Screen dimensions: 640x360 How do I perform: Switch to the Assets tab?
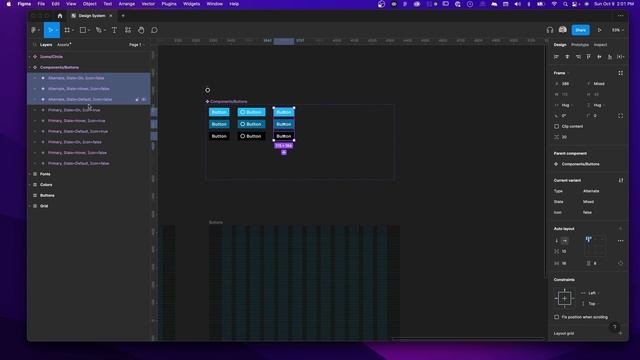tap(64, 45)
